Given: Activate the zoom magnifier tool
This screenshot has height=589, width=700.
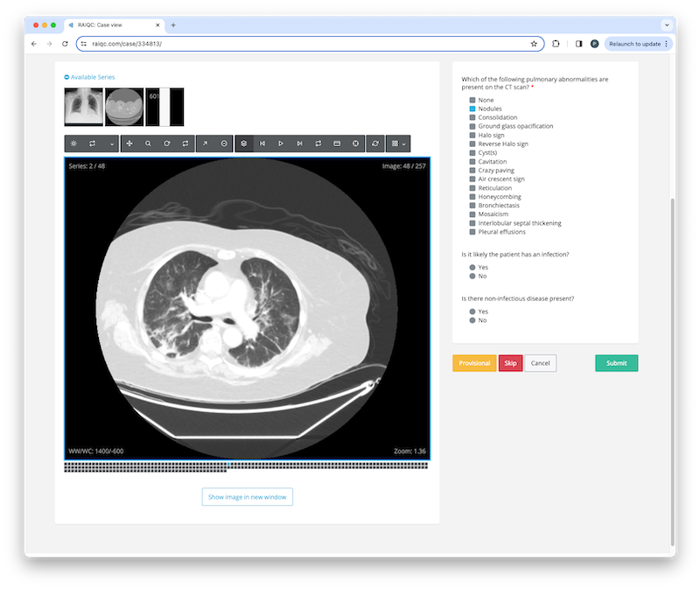Looking at the screenshot, I should [148, 144].
